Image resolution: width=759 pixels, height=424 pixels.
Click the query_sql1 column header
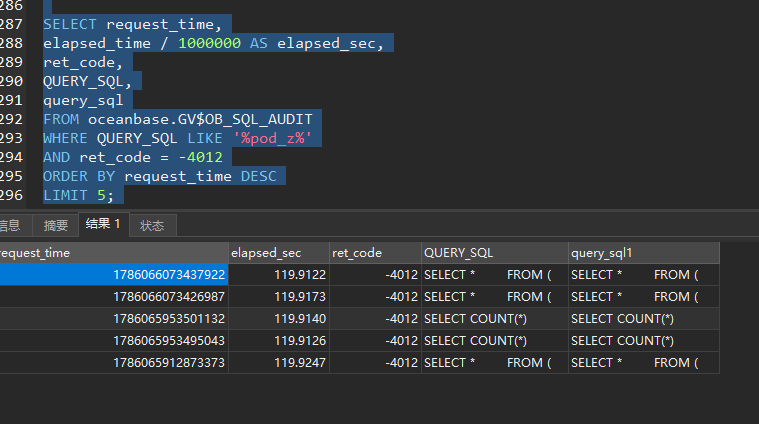coord(644,253)
